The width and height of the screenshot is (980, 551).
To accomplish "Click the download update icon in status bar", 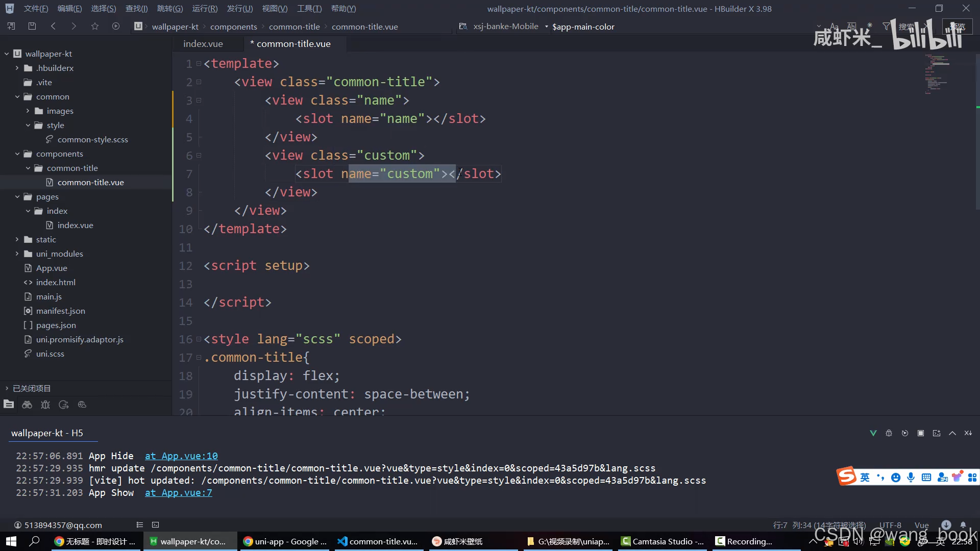I will click(x=946, y=524).
